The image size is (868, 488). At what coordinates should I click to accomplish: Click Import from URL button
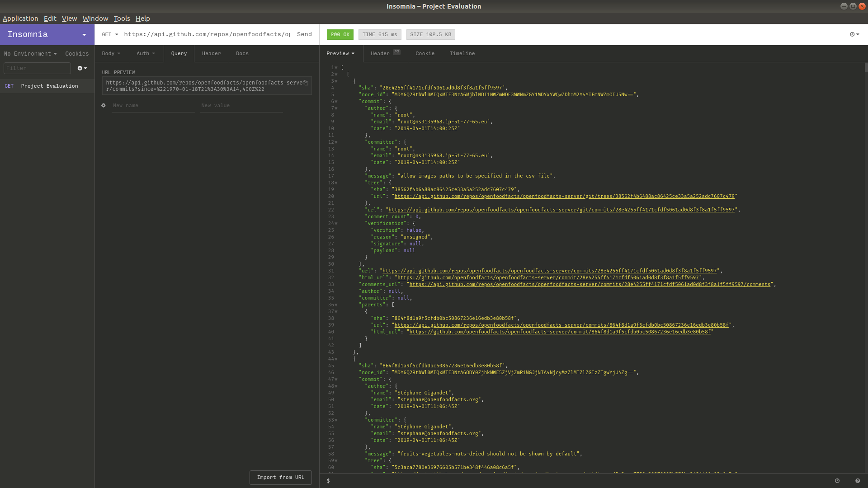(281, 477)
